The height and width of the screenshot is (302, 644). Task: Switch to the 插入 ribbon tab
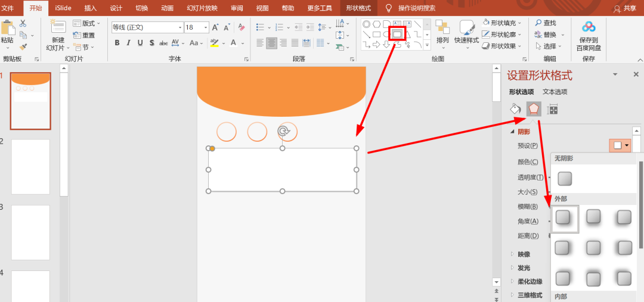click(x=91, y=8)
